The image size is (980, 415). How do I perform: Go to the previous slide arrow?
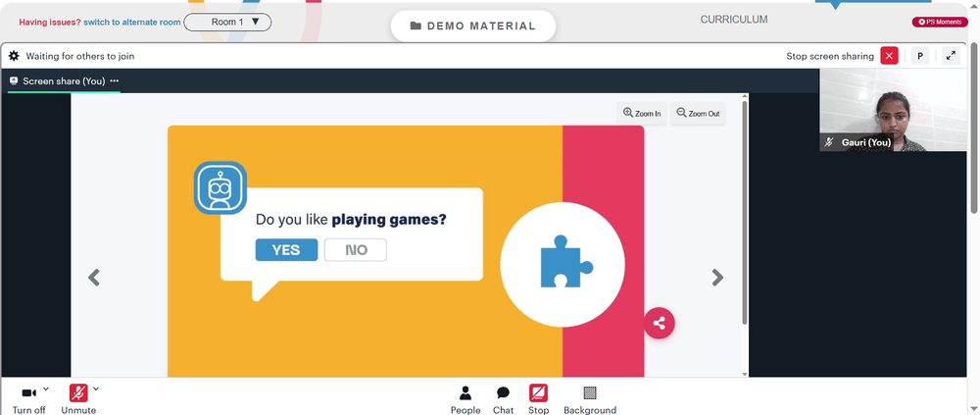pos(94,278)
